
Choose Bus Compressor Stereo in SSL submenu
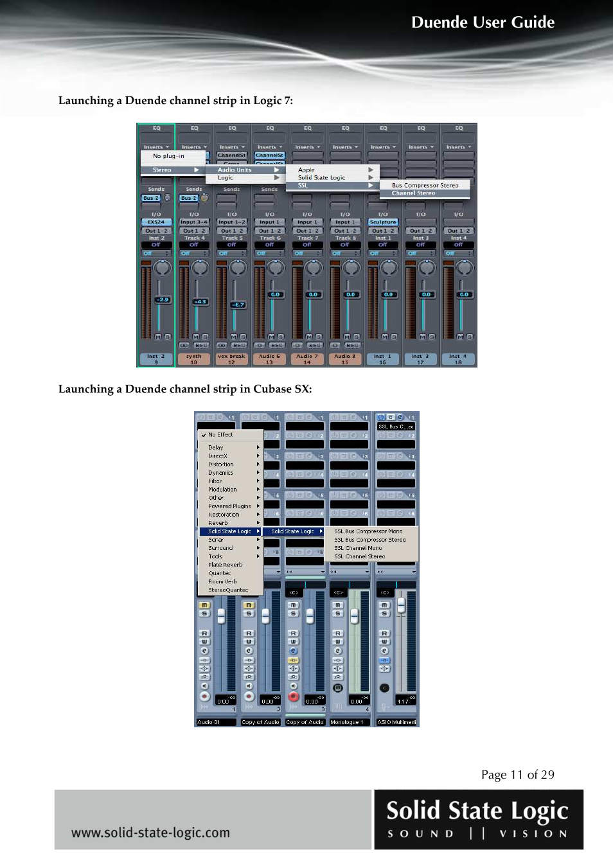pos(425,185)
